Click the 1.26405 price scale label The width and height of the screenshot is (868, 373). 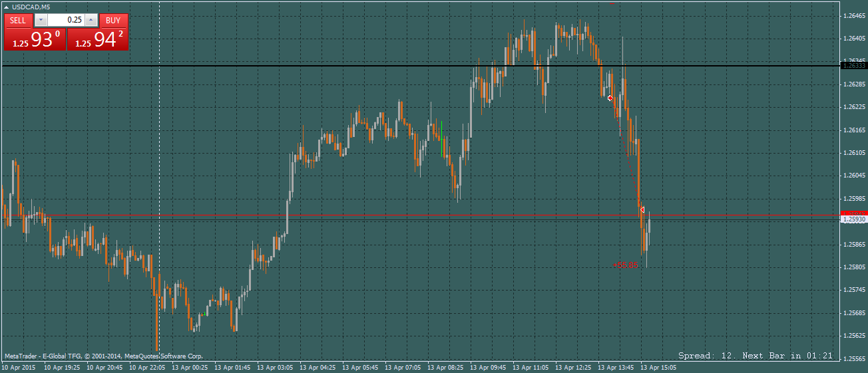pos(854,38)
